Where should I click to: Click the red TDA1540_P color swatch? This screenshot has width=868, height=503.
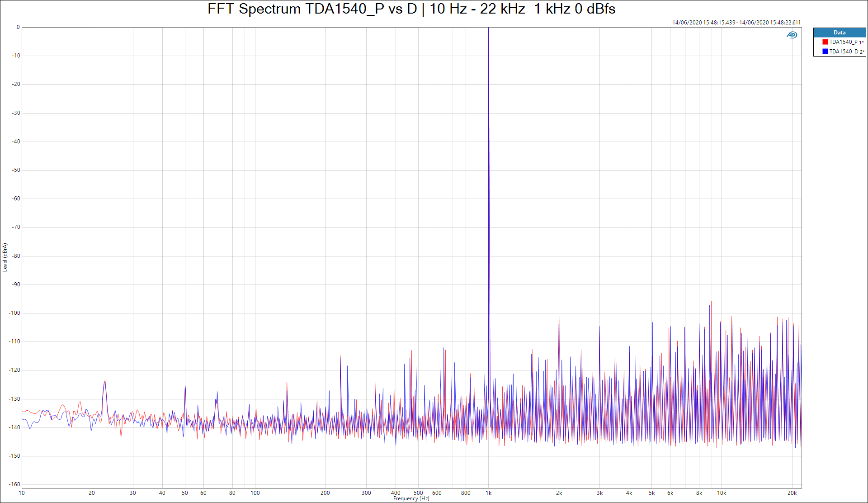pos(825,42)
